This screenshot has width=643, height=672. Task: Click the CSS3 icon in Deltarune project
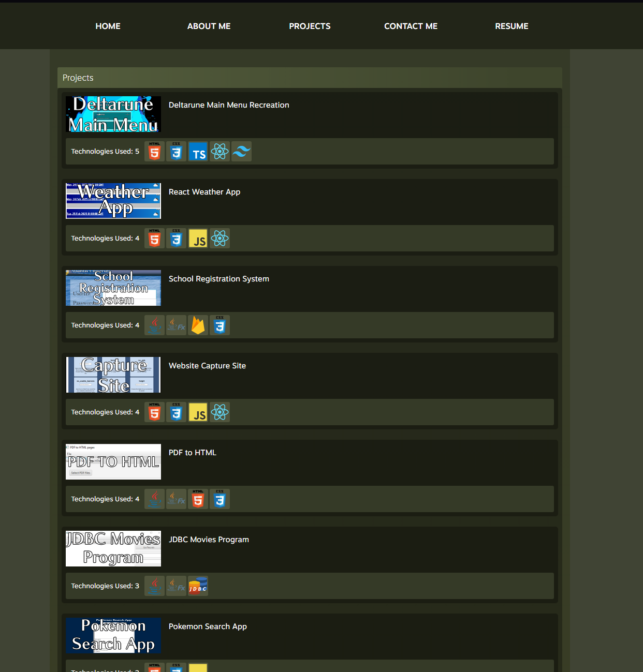[x=176, y=152]
